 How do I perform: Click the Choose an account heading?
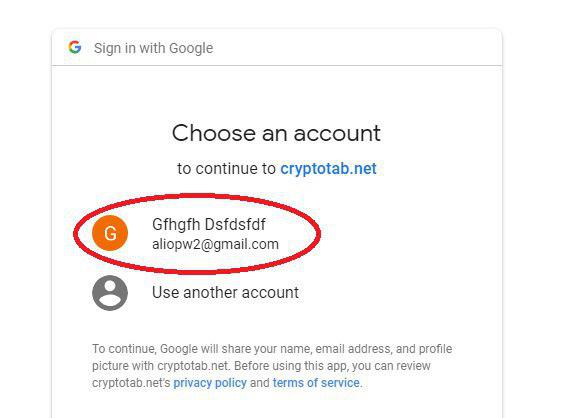(276, 133)
